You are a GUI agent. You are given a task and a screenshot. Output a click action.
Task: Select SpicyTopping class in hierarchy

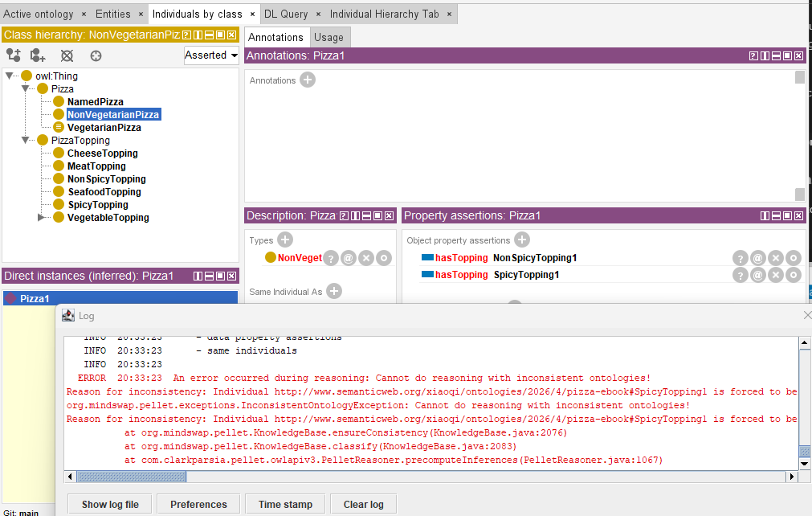click(x=98, y=205)
